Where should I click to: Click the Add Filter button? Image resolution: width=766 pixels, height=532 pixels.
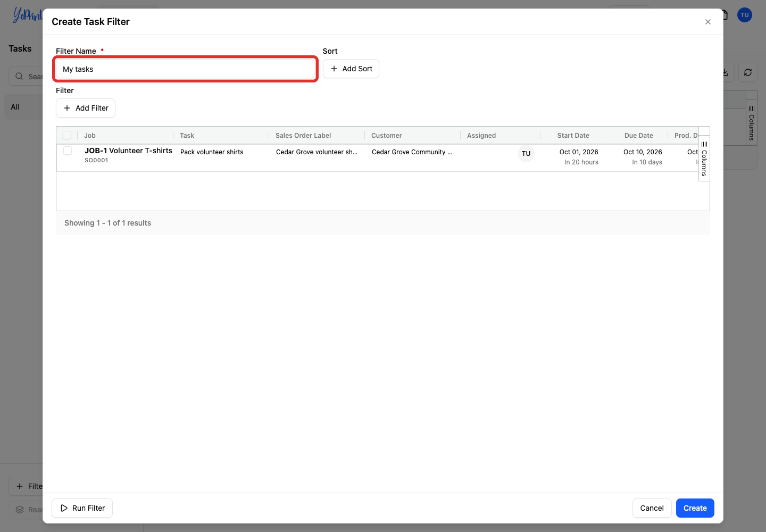tap(86, 108)
